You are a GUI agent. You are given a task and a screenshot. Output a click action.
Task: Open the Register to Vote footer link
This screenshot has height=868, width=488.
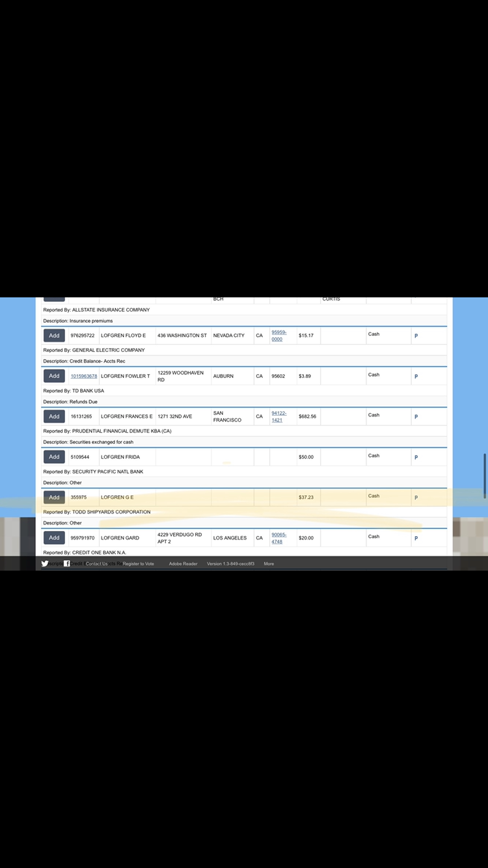[x=139, y=563]
